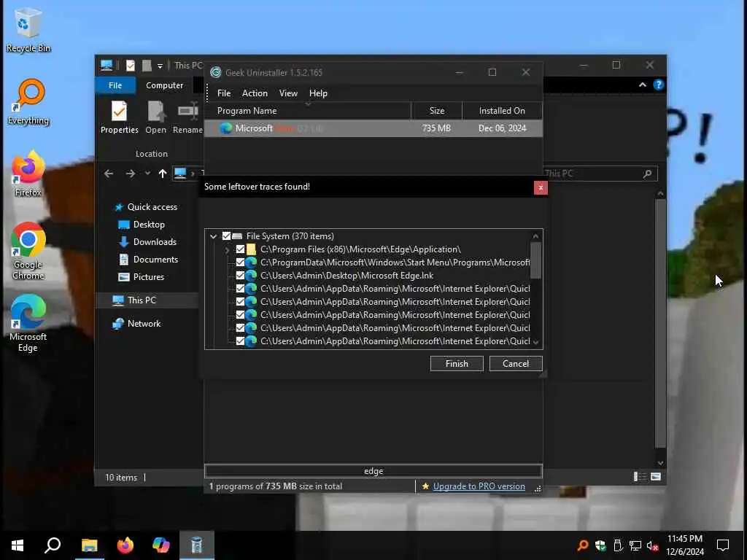Screen dimensions: 747x560
Task: Open recent locations dropdown in Explorer
Action: pos(147,174)
